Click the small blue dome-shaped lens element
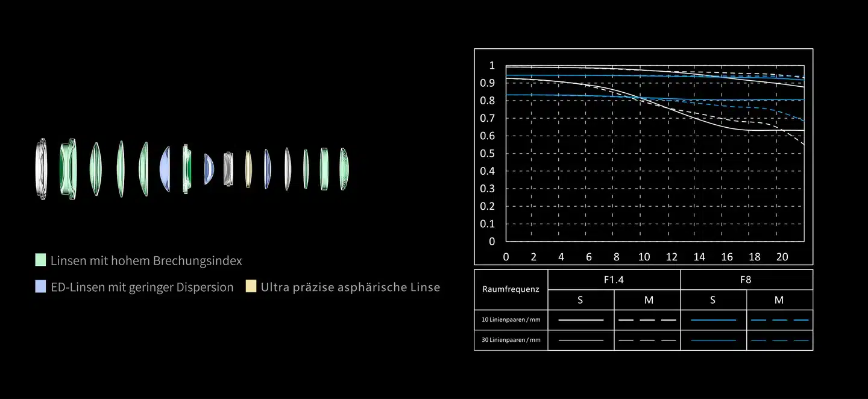868x399 pixels. [x=208, y=169]
